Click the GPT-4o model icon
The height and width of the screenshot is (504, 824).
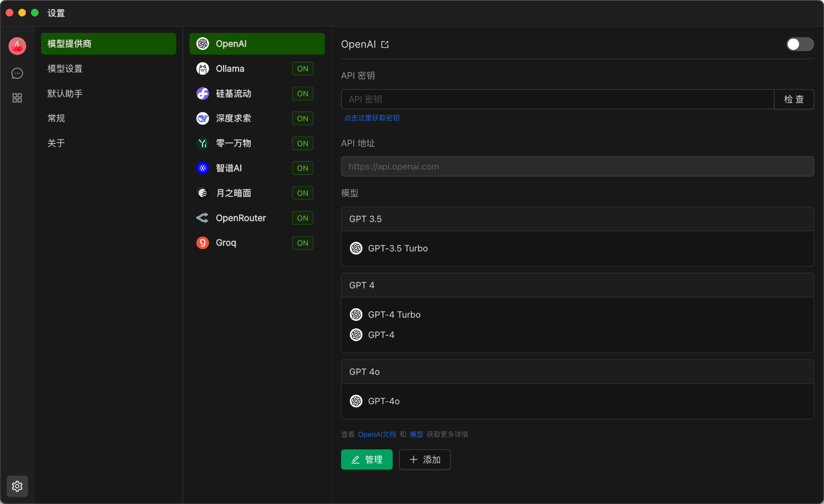pos(356,401)
